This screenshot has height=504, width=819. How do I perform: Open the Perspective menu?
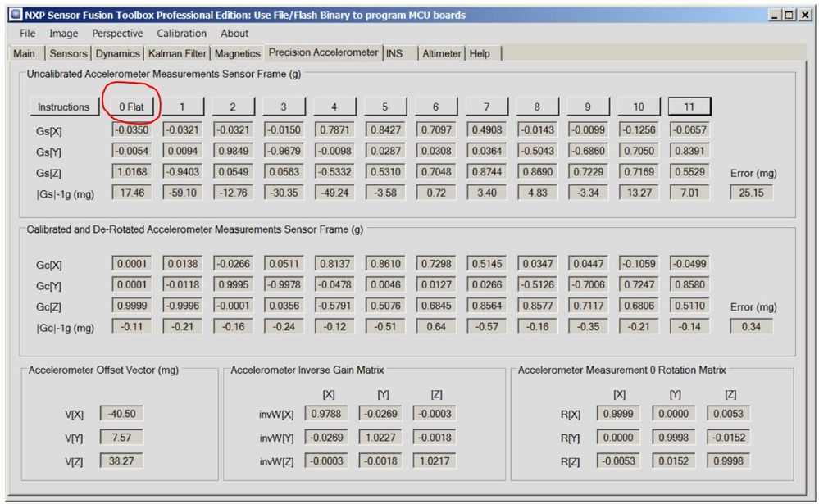(x=117, y=34)
